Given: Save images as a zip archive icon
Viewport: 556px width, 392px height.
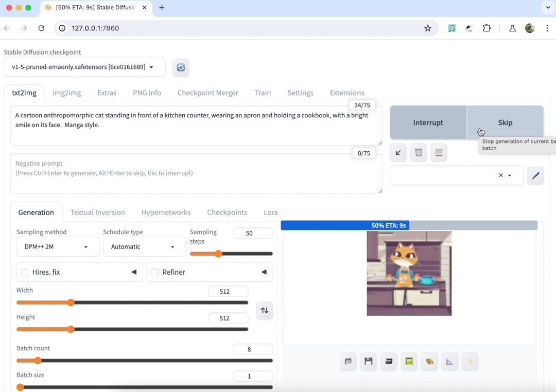Looking at the screenshot, I should coord(389,362).
